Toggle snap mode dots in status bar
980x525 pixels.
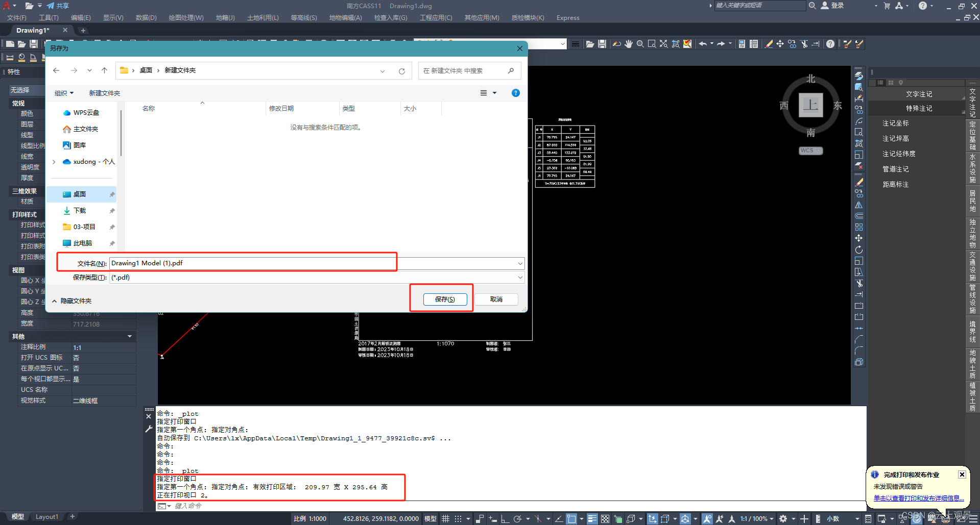pyautogui.click(x=458, y=519)
